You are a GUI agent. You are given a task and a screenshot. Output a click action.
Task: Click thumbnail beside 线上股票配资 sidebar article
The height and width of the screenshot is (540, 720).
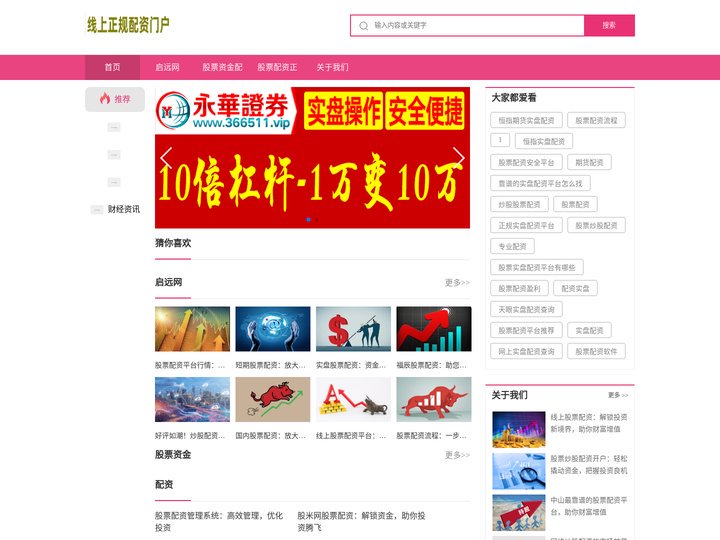[519, 430]
